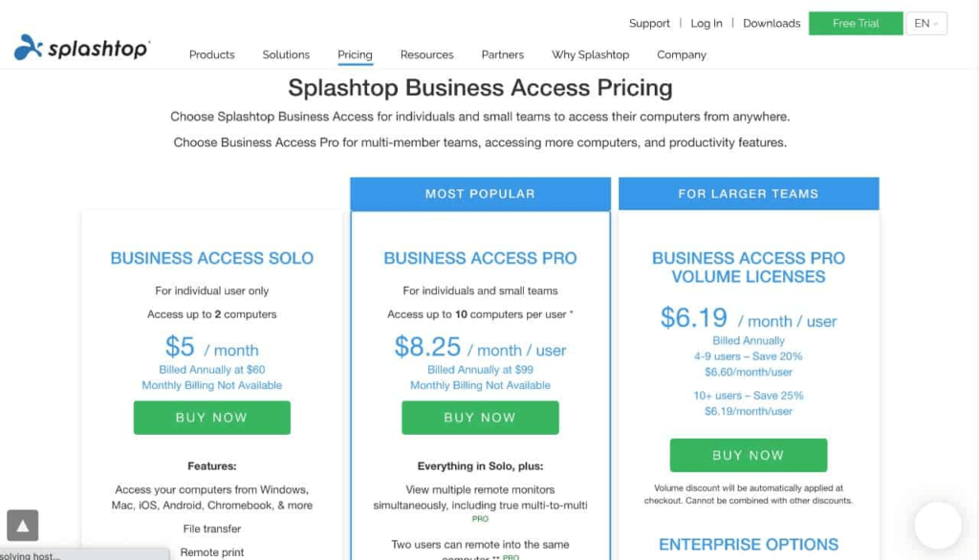
Task: Click Buy Now for Volume Licenses
Action: pos(748,455)
